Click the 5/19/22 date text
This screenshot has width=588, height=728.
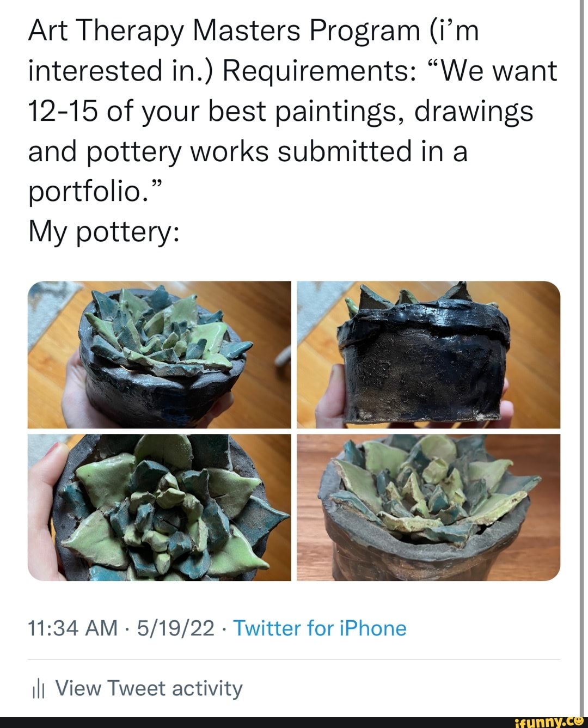click(x=172, y=628)
